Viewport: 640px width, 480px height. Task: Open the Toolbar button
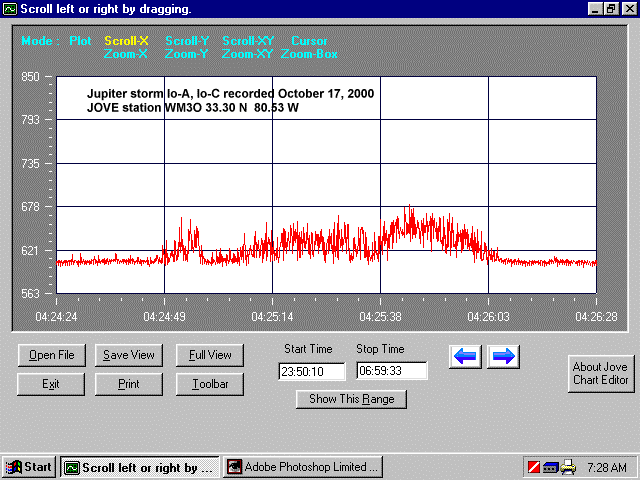point(210,383)
